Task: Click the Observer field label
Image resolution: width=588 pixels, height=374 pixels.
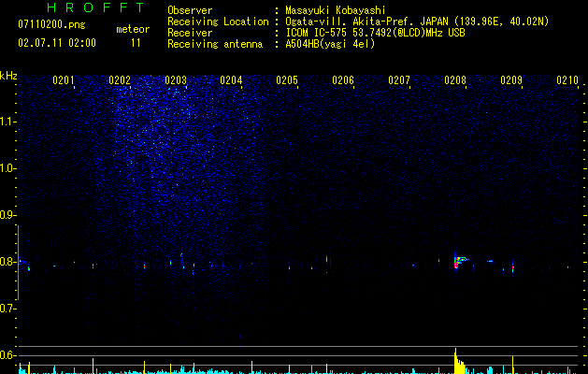Action: [190, 10]
